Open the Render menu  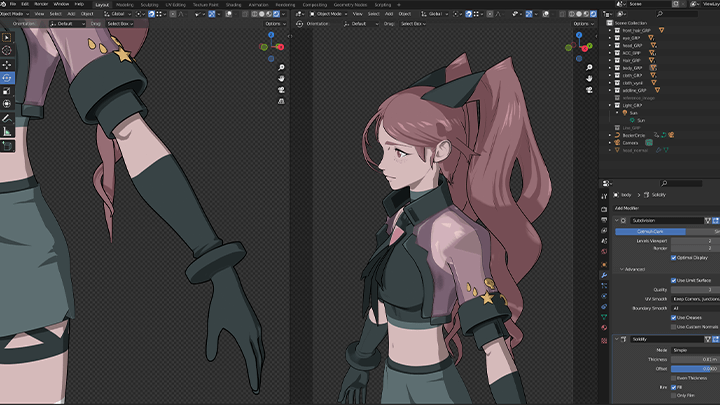click(41, 4)
